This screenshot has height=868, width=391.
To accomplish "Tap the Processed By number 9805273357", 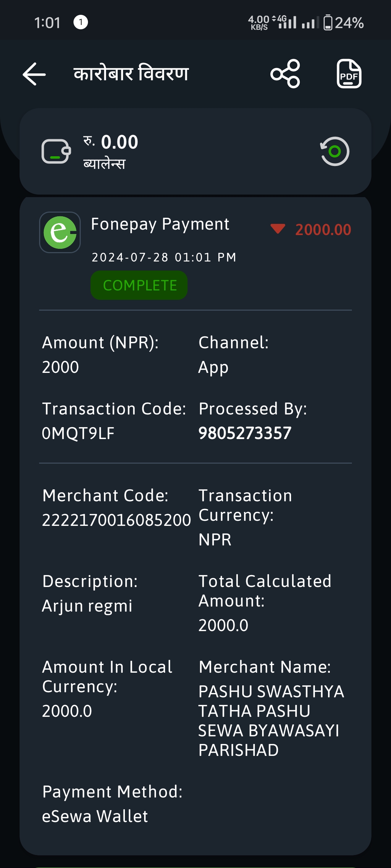I will click(x=245, y=433).
